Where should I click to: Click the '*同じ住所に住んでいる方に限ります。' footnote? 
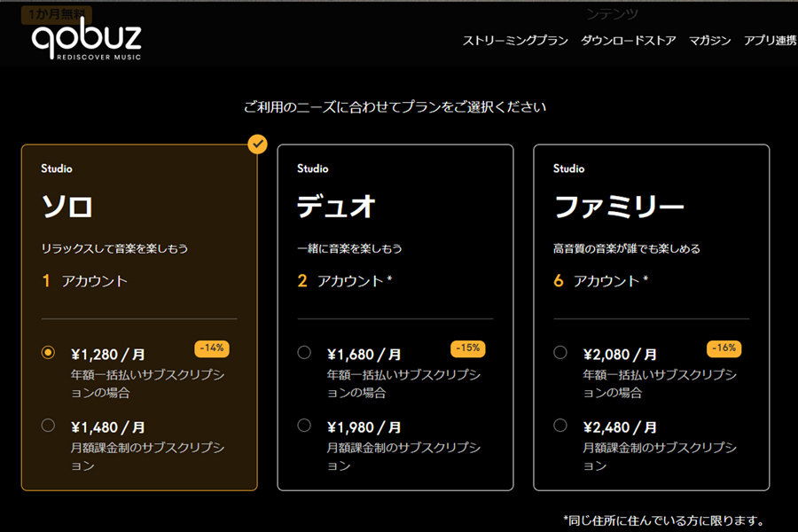(665, 520)
